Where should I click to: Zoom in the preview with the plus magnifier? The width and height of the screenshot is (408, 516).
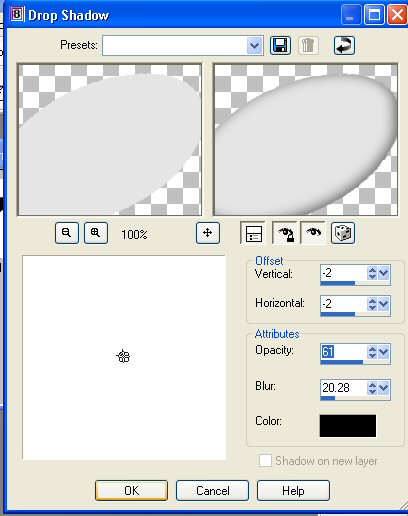pyautogui.click(x=96, y=233)
